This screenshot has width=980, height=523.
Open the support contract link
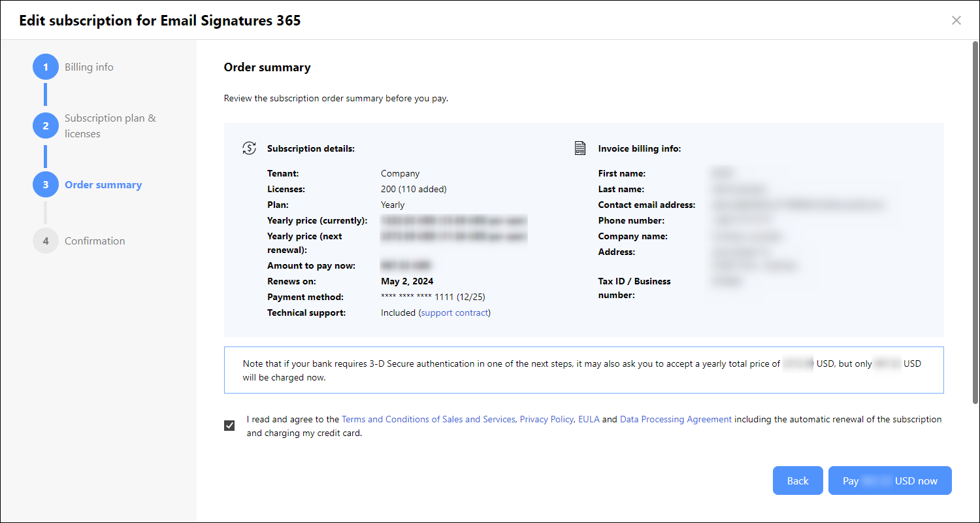pos(455,312)
